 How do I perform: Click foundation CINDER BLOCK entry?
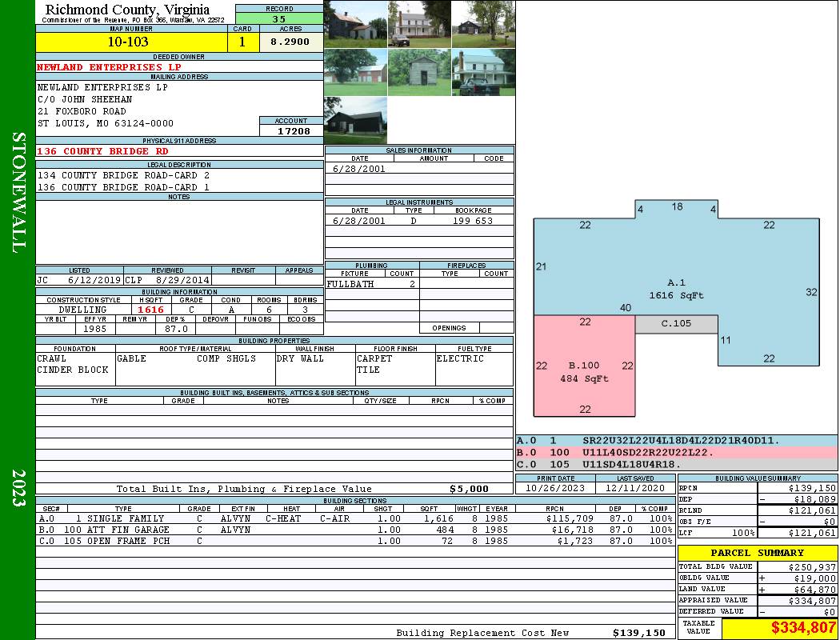tap(73, 370)
